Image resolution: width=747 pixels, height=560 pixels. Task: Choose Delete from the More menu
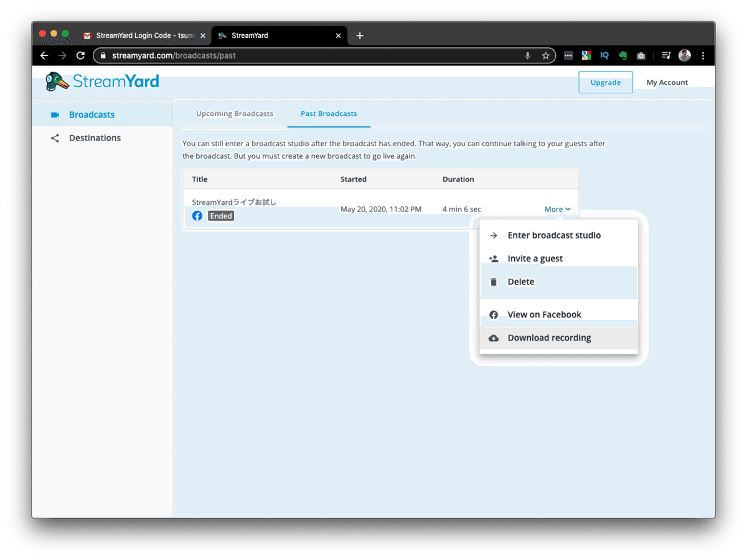[x=558, y=282]
